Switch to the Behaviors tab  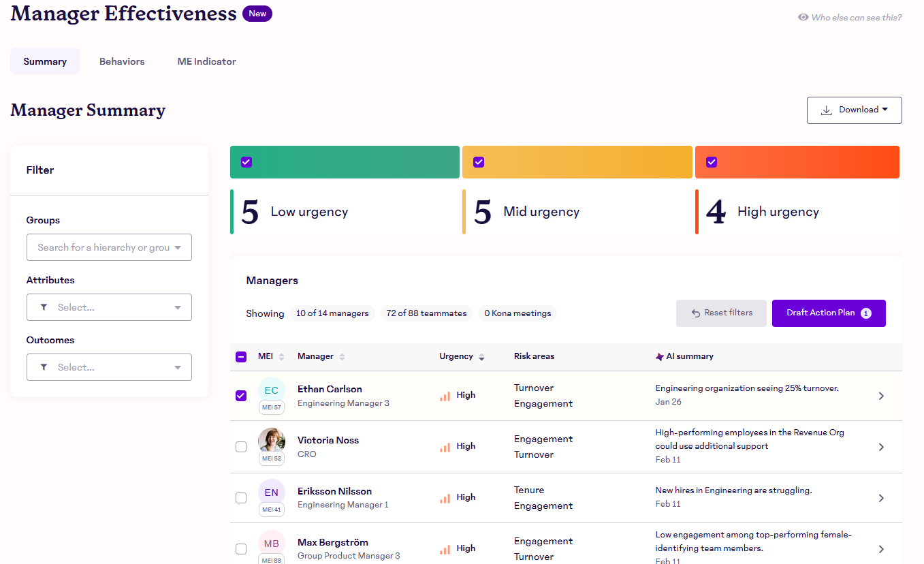coord(122,61)
